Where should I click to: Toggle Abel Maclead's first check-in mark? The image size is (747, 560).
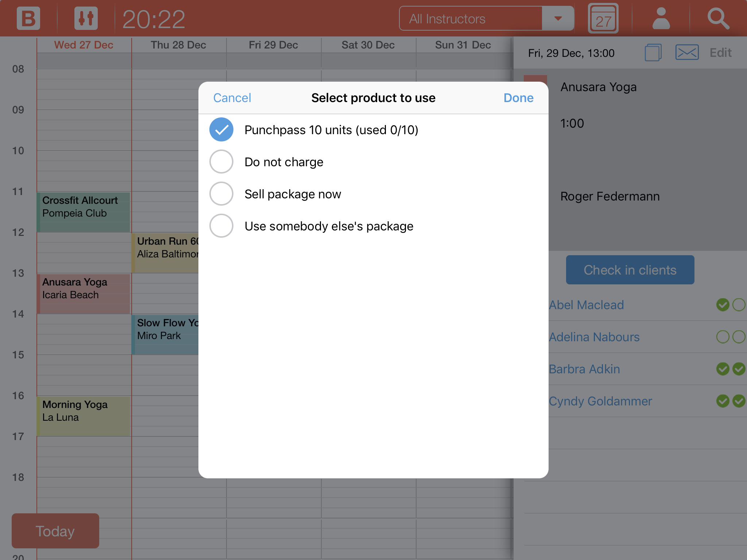point(723,305)
